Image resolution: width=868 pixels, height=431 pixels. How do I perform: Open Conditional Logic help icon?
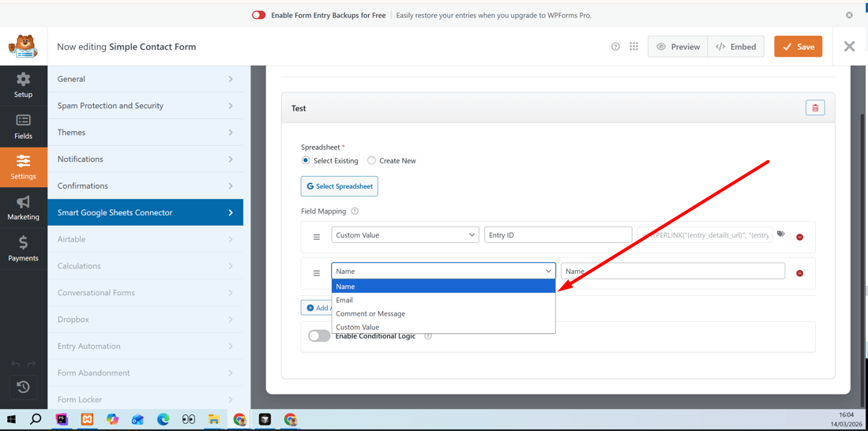tap(427, 335)
